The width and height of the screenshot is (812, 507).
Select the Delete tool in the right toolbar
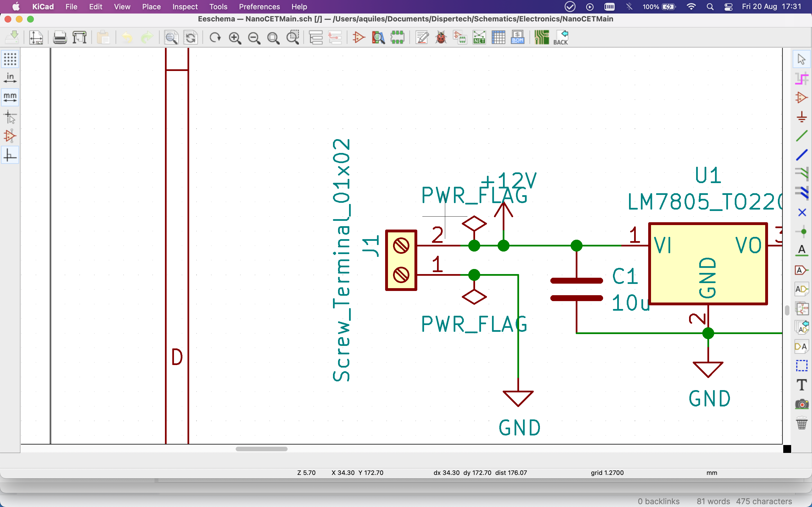(802, 423)
